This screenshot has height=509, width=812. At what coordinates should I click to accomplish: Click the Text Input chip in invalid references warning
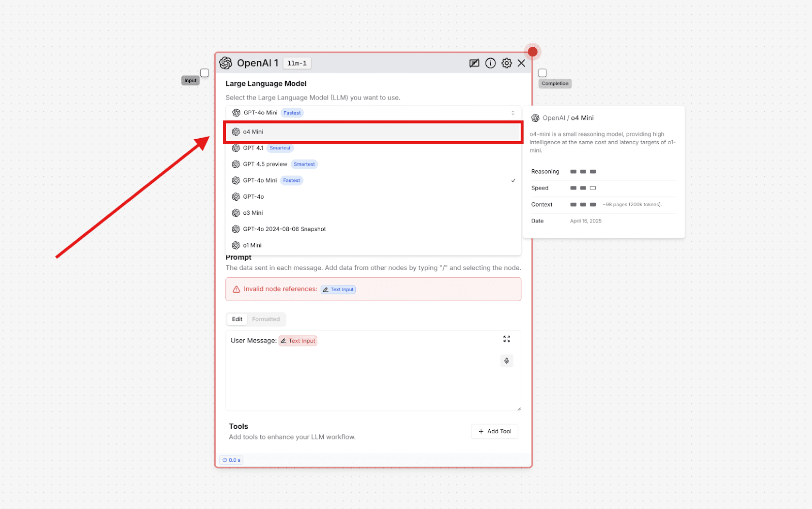pyautogui.click(x=338, y=290)
